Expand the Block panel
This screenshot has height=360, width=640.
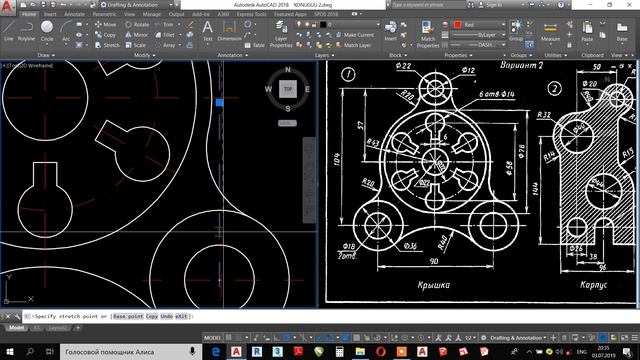coord(398,55)
